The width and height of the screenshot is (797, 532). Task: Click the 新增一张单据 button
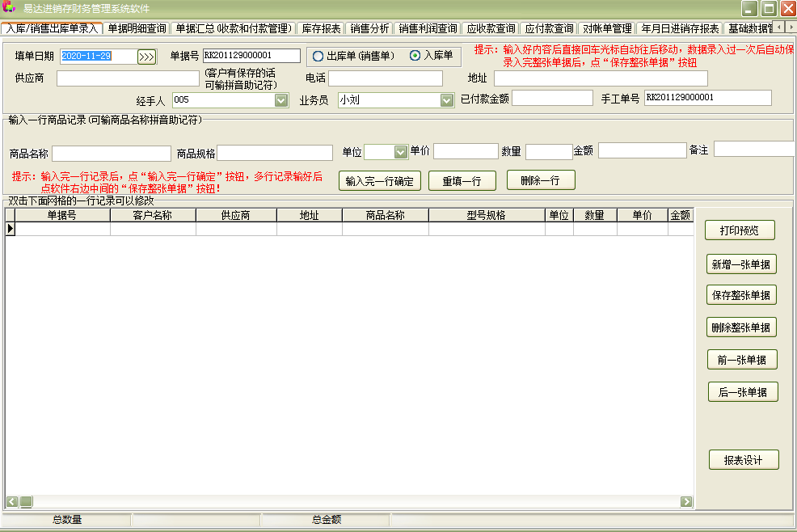point(741,264)
